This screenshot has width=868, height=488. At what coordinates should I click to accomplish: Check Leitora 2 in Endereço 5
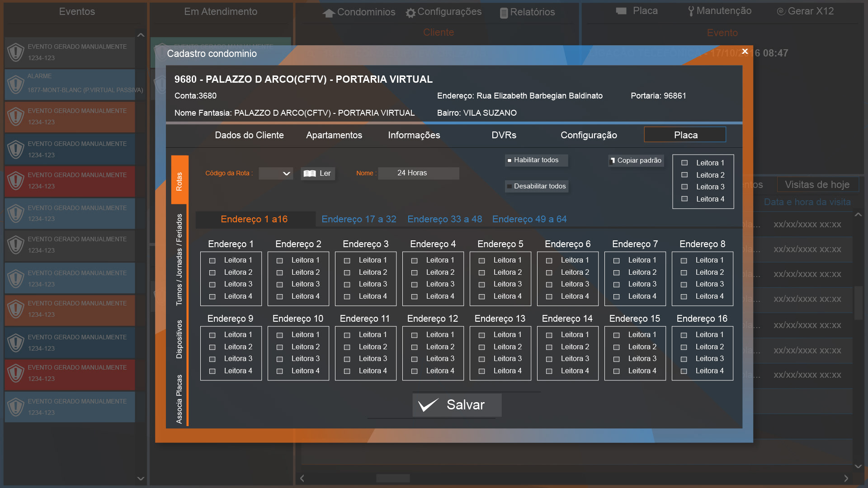481,273
